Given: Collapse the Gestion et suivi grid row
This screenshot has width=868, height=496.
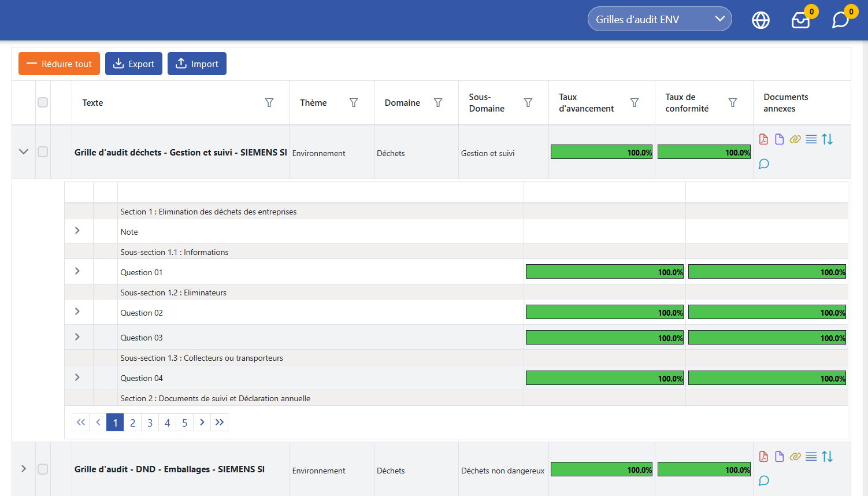Looking at the screenshot, I should click(24, 152).
